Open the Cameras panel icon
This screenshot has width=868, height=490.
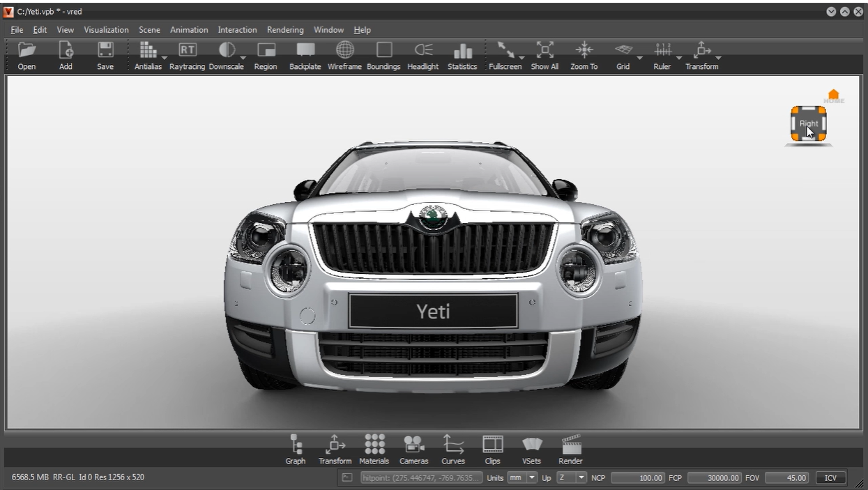413,444
